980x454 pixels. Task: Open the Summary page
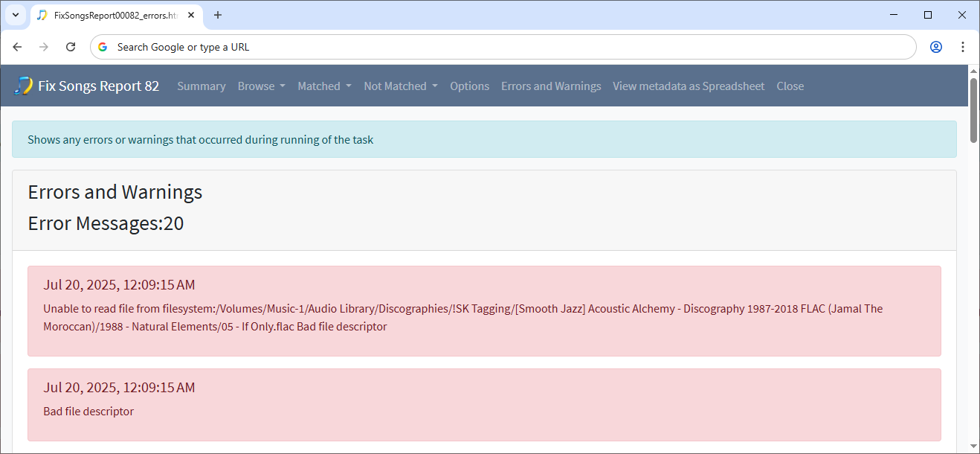tap(201, 86)
